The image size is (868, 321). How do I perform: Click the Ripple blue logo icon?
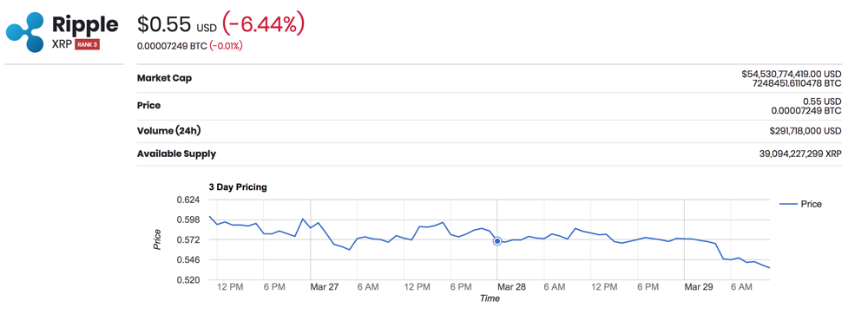[25, 32]
